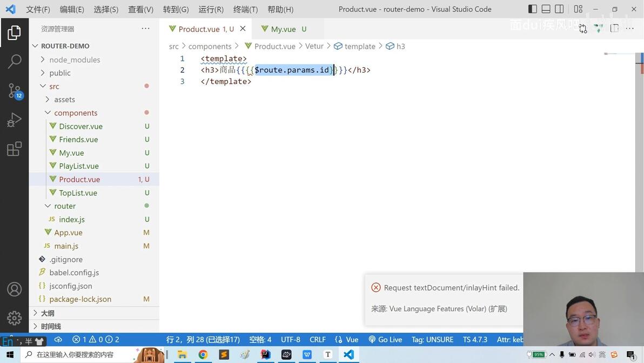Open the Accounts icon in activity bar
Image resolution: width=644 pixels, height=363 pixels.
(14, 289)
